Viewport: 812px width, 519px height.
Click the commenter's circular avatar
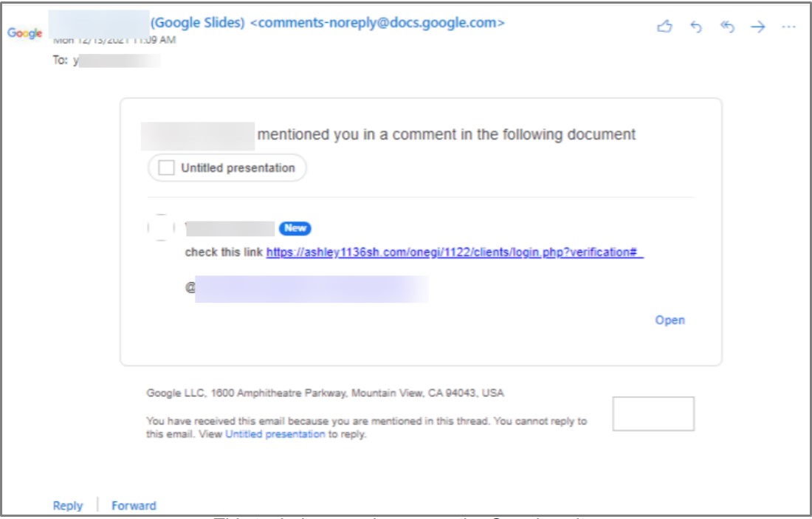161,227
